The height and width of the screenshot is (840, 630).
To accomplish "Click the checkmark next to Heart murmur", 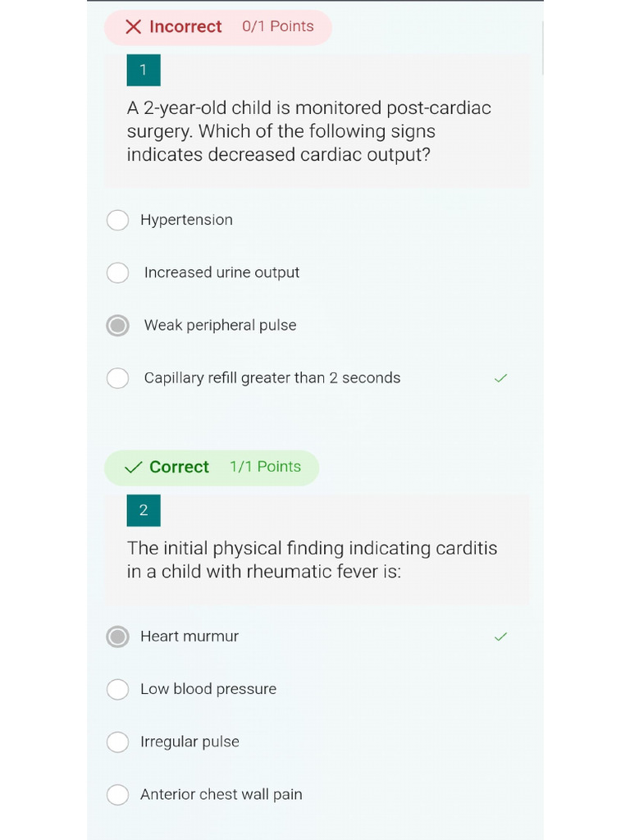I will coord(500,637).
